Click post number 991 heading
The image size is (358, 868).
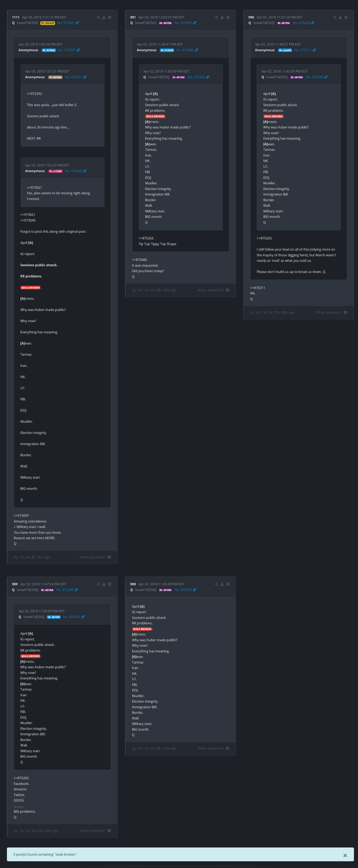click(x=133, y=17)
